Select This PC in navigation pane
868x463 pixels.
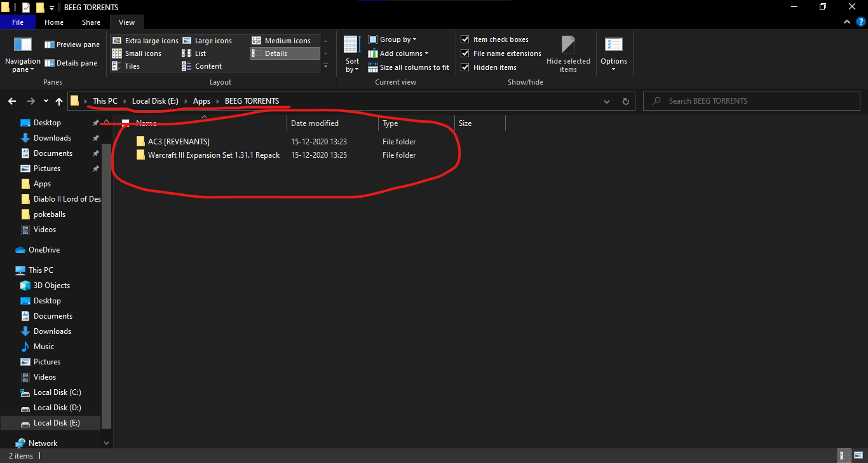coord(41,270)
